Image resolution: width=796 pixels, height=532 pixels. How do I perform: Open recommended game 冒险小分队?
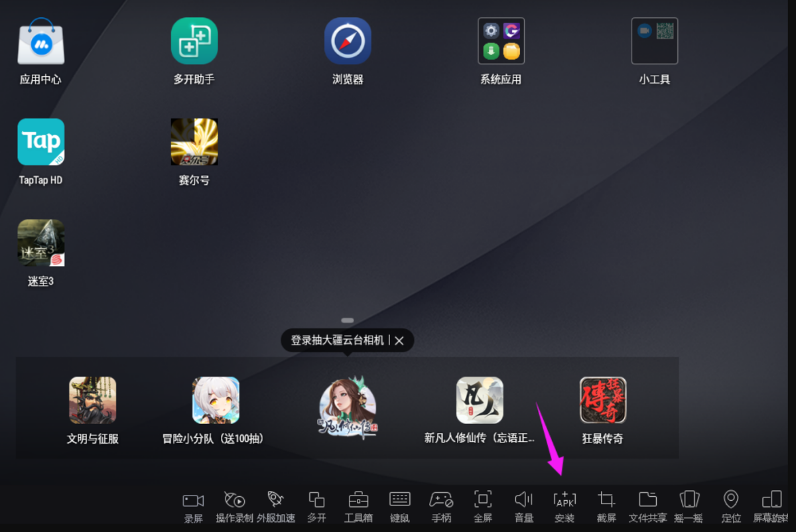(216, 400)
